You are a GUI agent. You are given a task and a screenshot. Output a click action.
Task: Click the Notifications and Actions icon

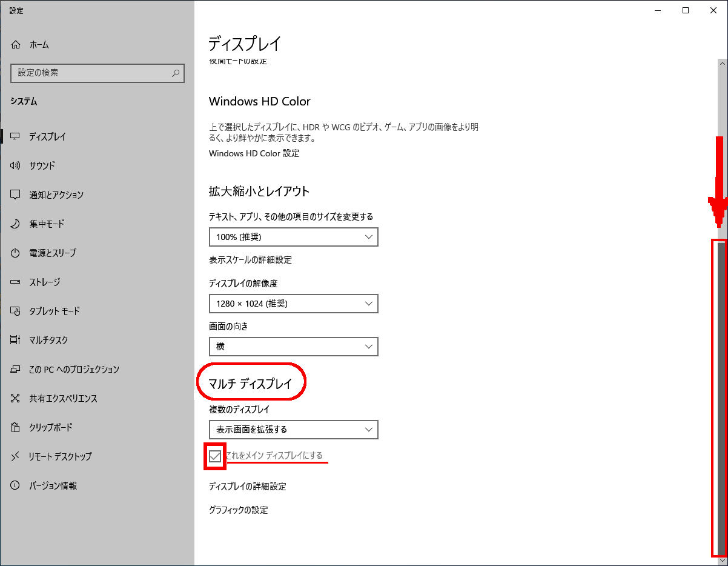(16, 195)
